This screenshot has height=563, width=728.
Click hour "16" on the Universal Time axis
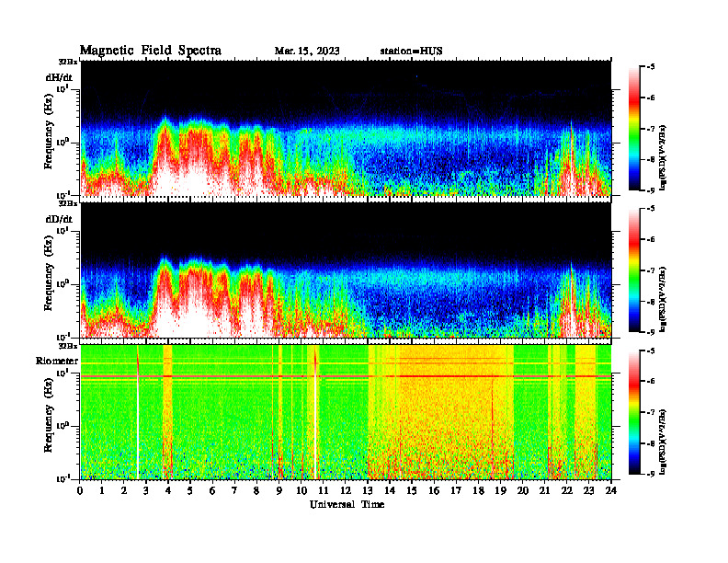(434, 491)
